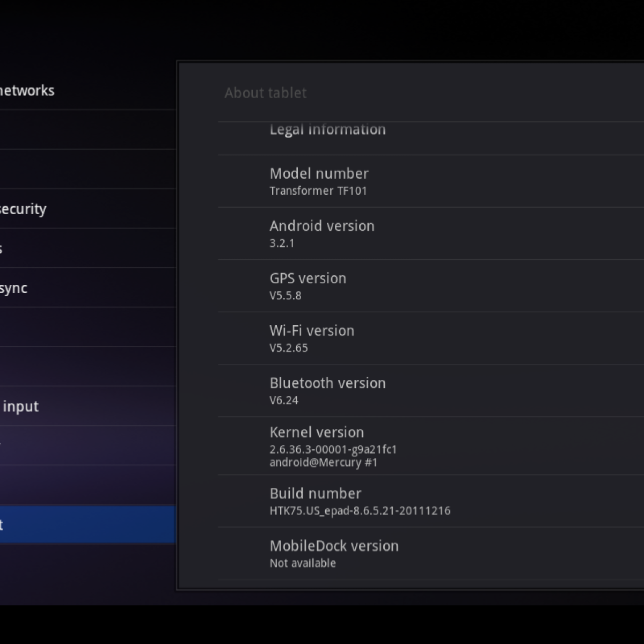Tap the Wi-Fi version row
This screenshot has height=644, width=644.
click(312, 338)
